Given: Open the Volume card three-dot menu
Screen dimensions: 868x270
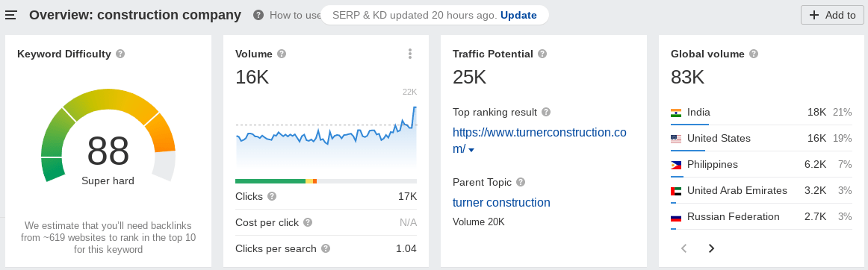Looking at the screenshot, I should tap(409, 54).
